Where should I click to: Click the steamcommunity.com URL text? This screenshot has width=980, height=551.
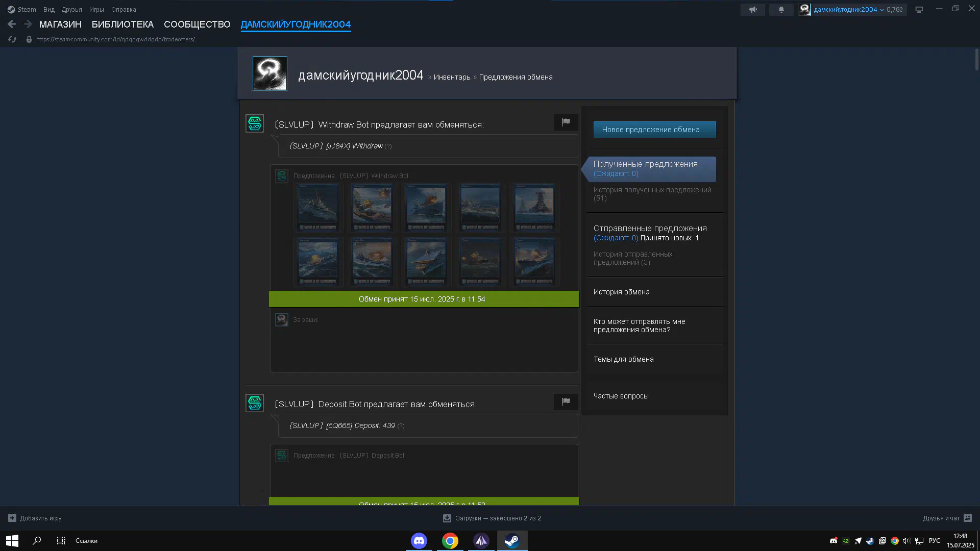point(115,39)
